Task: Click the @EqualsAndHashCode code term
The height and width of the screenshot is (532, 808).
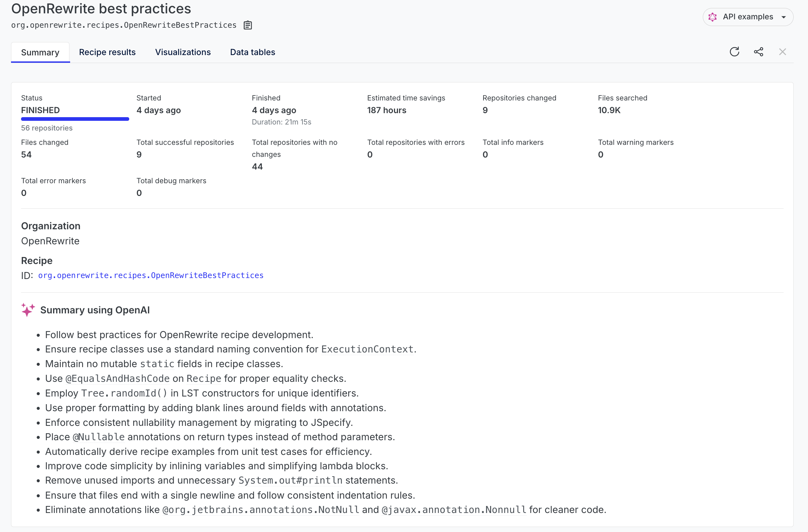Action: point(118,378)
